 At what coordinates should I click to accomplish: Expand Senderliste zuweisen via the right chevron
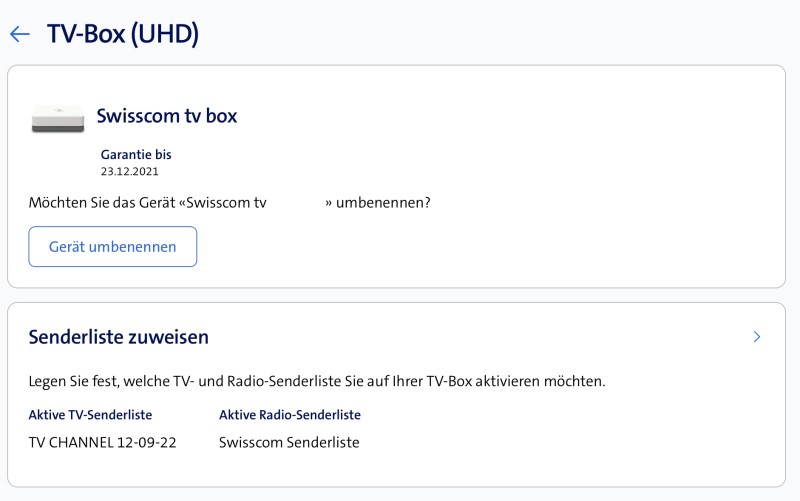[757, 337]
